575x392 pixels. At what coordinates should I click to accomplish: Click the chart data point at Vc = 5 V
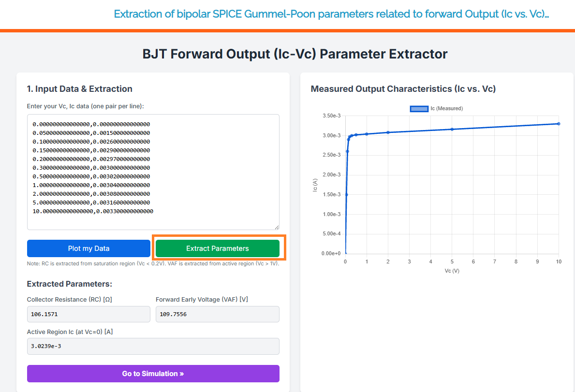point(452,129)
